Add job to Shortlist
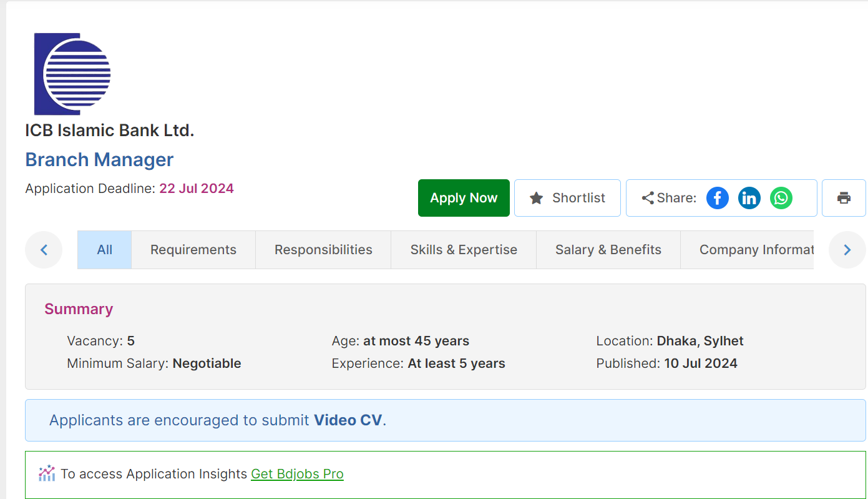Viewport: 868px width, 499px height. 567,198
